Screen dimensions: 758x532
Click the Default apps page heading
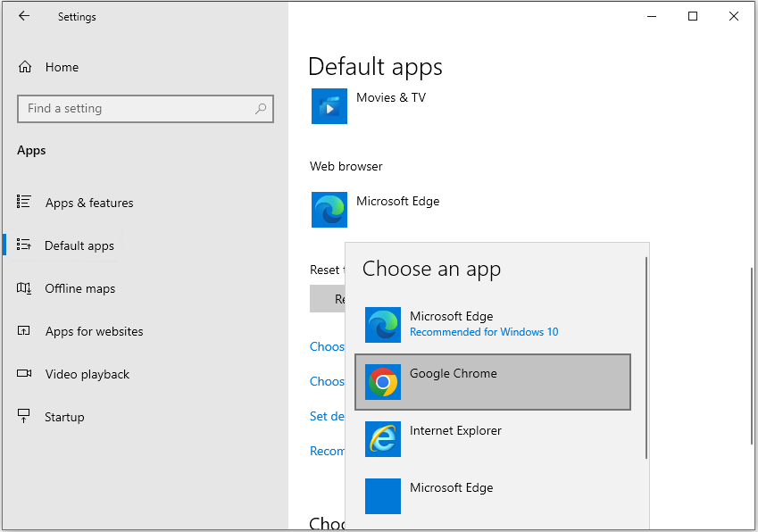(x=375, y=67)
